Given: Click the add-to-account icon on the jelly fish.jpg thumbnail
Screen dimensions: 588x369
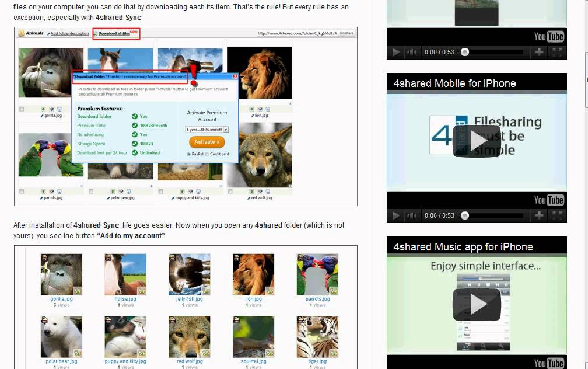Looking at the screenshot, I should point(206,291).
